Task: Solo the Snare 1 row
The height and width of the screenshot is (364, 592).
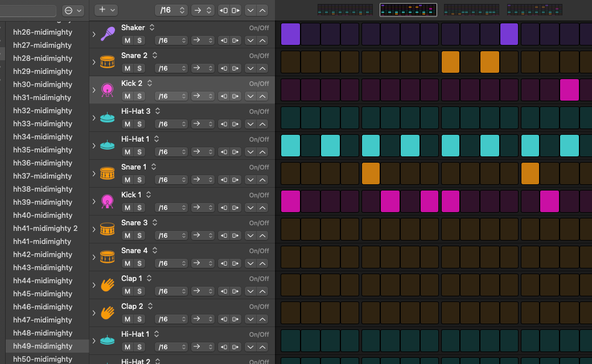Action: (x=139, y=180)
